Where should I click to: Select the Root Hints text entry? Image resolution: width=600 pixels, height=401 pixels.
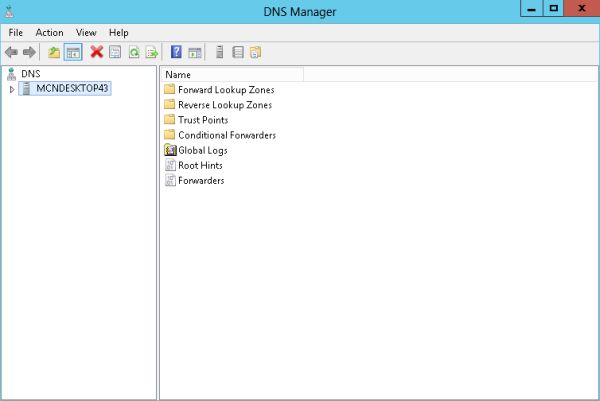(x=200, y=165)
